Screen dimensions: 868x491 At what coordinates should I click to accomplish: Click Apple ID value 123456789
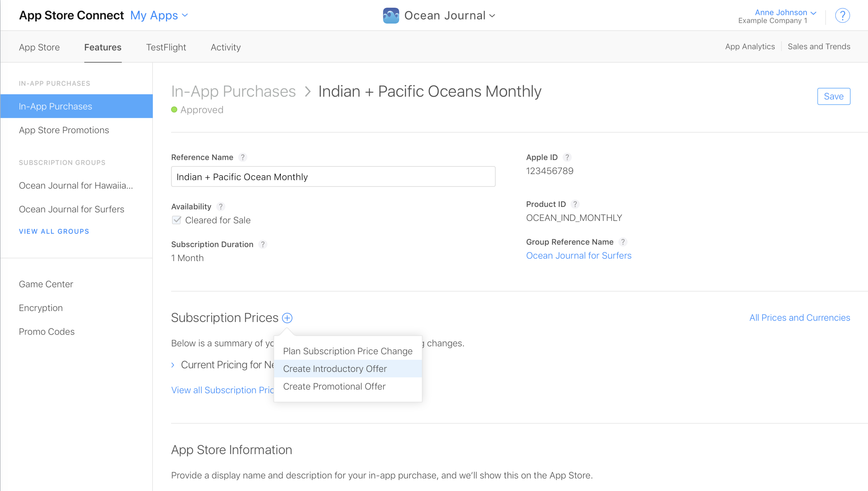[550, 171]
